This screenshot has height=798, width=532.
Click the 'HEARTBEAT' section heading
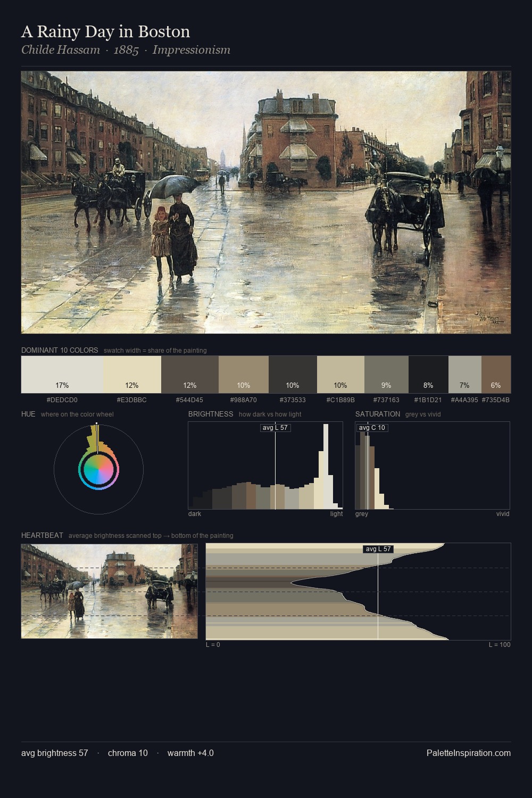click(42, 535)
